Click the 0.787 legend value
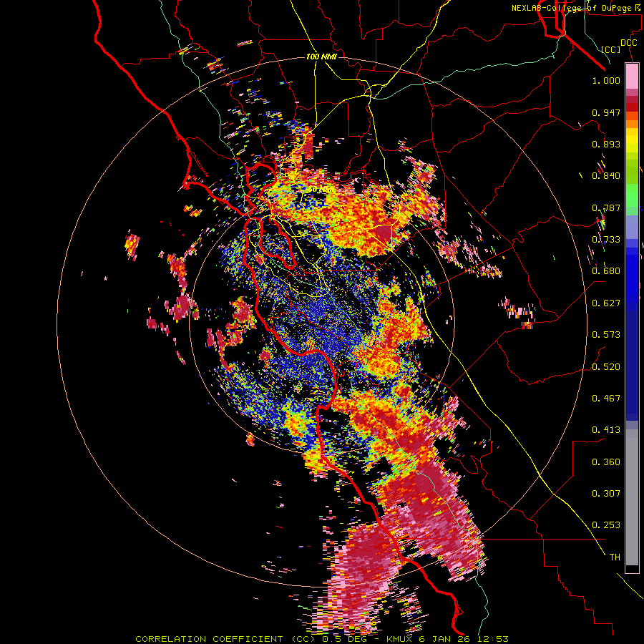 click(x=606, y=208)
